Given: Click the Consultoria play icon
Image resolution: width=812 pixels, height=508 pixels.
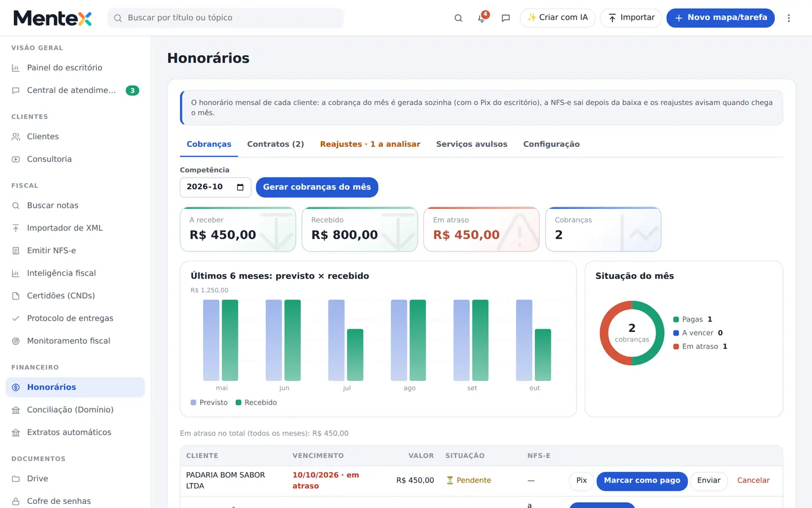Looking at the screenshot, I should point(16,160).
